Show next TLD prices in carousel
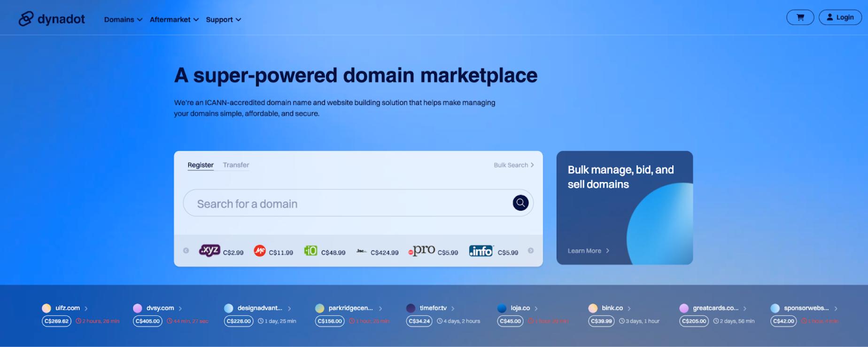Image resolution: width=868 pixels, height=347 pixels. pyautogui.click(x=531, y=251)
